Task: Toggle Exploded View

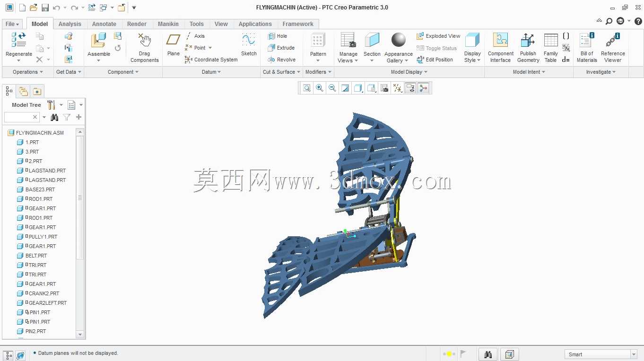Action: tap(438, 36)
